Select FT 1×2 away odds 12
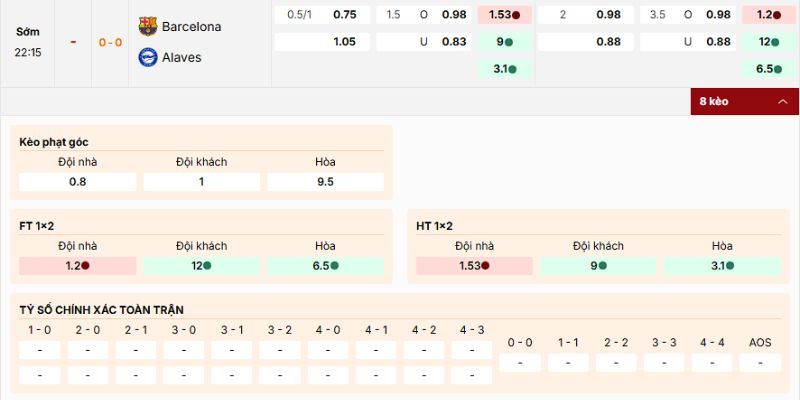 click(x=202, y=266)
